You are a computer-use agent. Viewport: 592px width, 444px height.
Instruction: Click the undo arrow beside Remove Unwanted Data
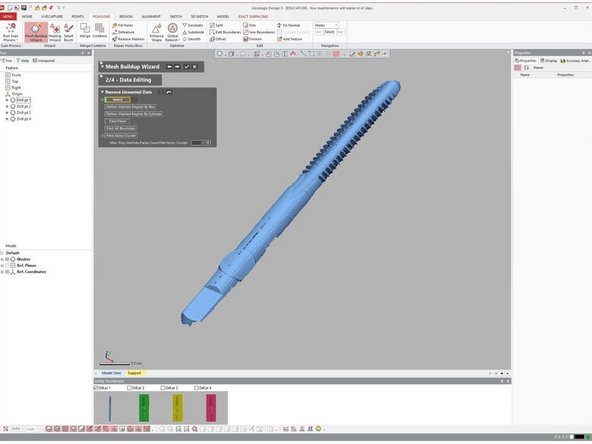click(x=169, y=92)
